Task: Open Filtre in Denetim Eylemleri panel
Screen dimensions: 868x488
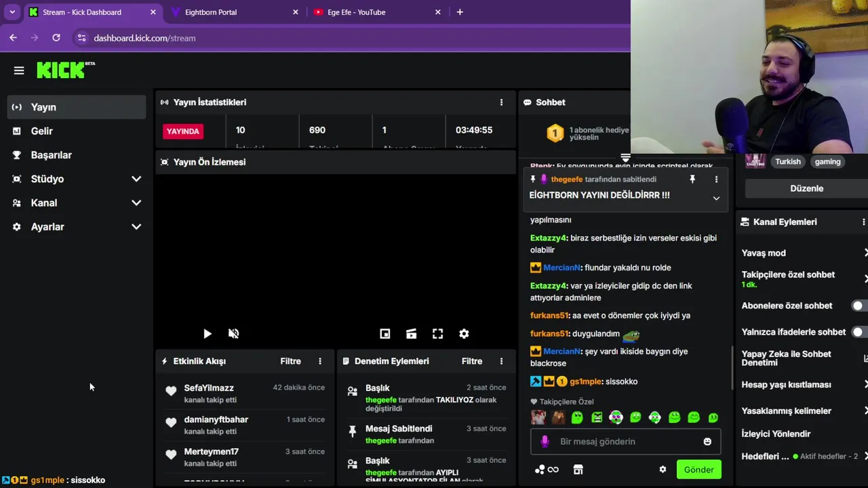Action: [472, 361]
